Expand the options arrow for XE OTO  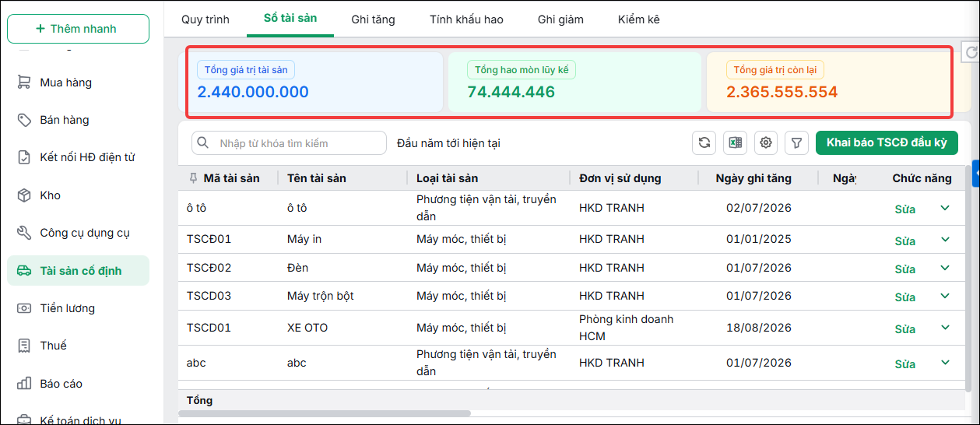[945, 328]
